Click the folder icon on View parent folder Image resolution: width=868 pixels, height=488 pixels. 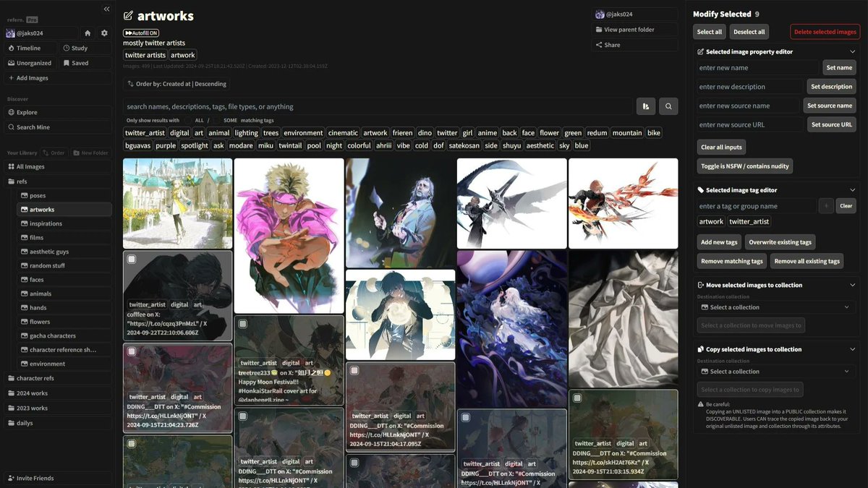(599, 30)
